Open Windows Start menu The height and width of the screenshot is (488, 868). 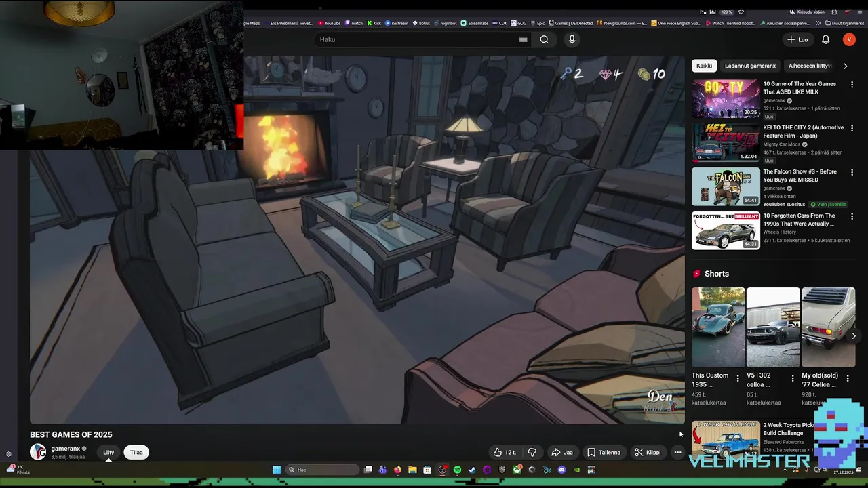click(x=277, y=470)
